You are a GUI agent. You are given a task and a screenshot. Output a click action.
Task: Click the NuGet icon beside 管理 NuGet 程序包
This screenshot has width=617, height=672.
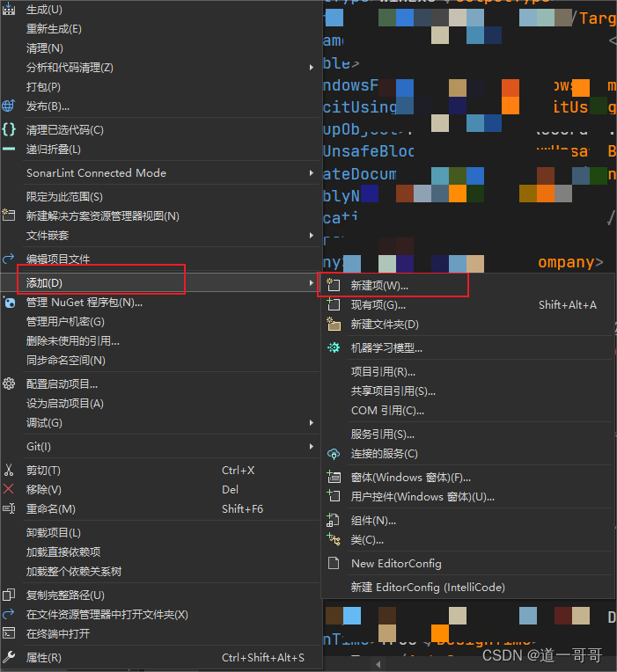point(10,303)
